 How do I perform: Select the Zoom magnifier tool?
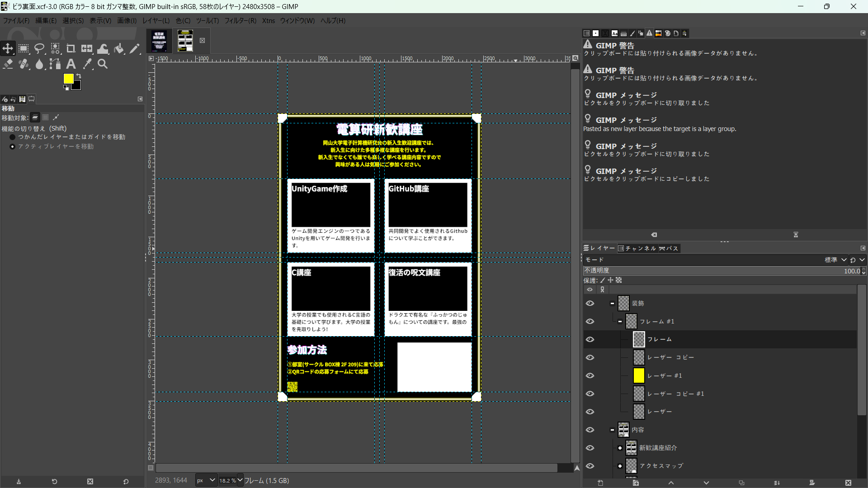pos(103,64)
